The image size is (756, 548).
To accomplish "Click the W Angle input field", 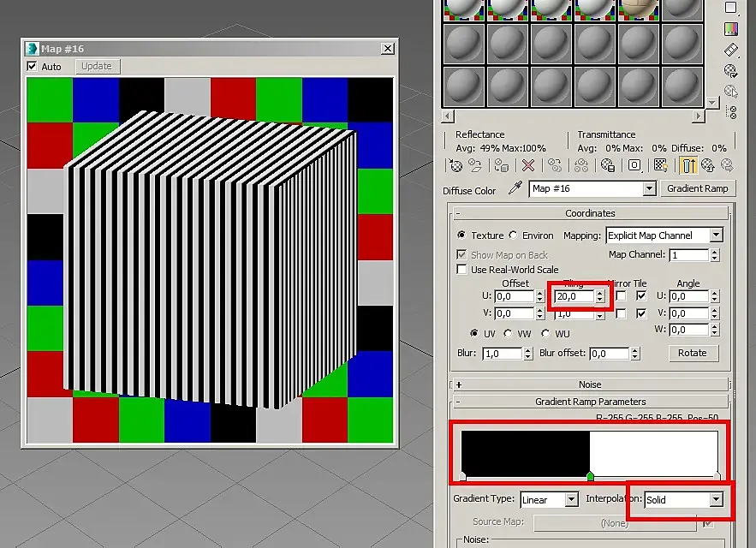I will point(688,330).
